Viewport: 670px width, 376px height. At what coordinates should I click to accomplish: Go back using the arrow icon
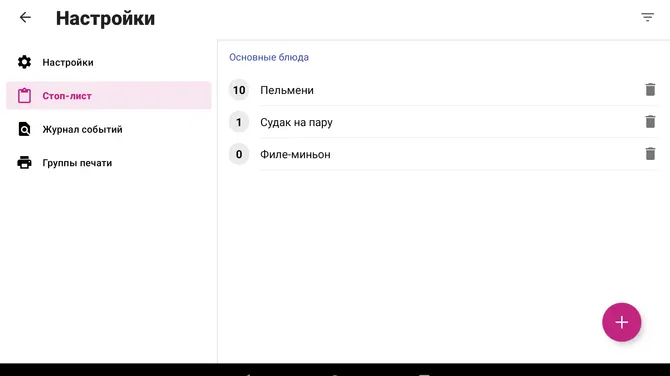tap(25, 18)
